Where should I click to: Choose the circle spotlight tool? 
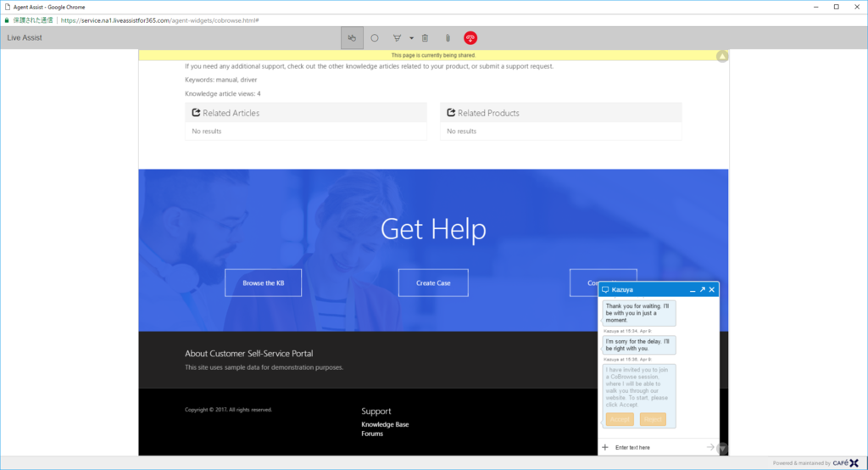[375, 38]
